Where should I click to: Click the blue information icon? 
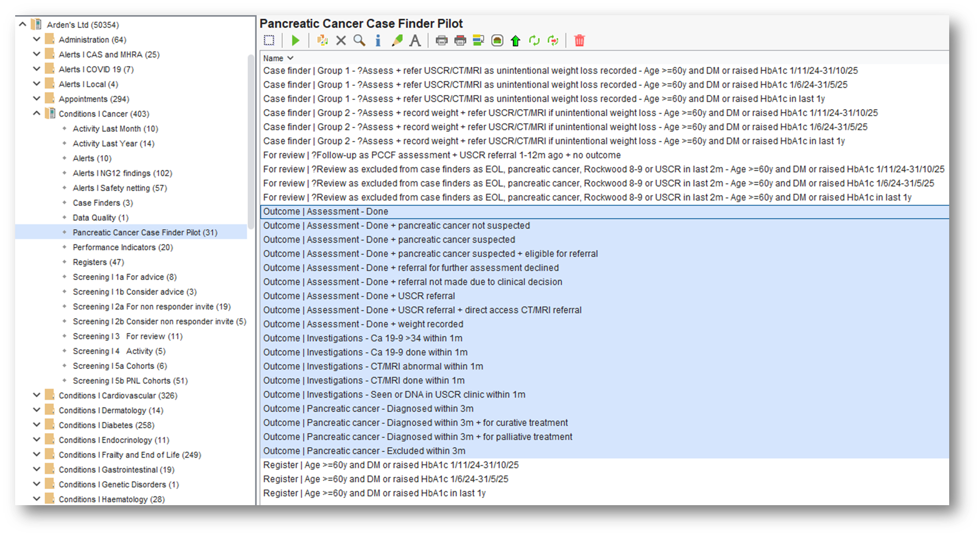pos(378,41)
